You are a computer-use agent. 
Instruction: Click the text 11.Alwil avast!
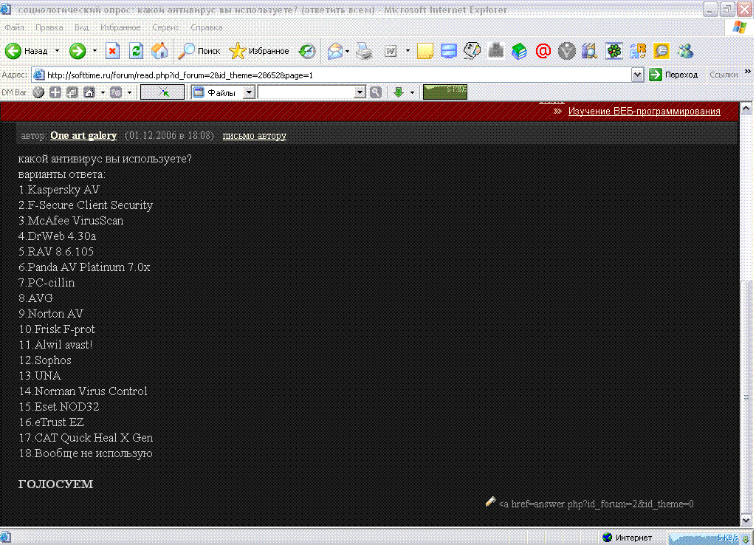55,344
